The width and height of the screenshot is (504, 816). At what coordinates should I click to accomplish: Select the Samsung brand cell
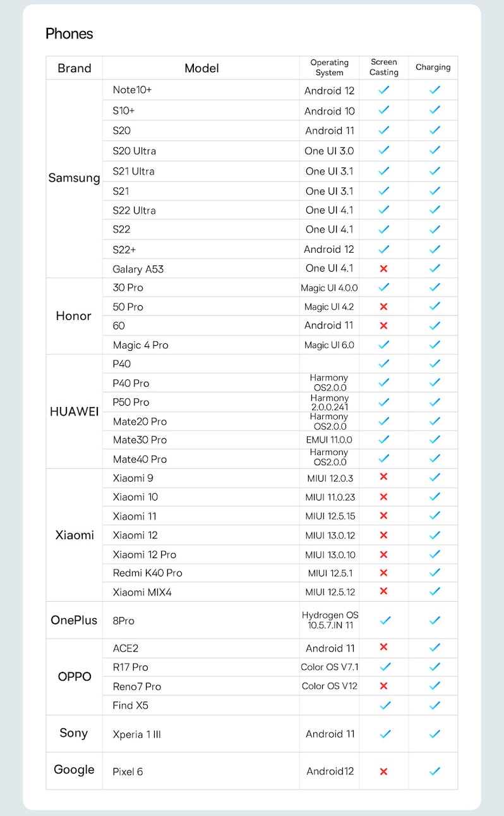pyautogui.click(x=75, y=178)
